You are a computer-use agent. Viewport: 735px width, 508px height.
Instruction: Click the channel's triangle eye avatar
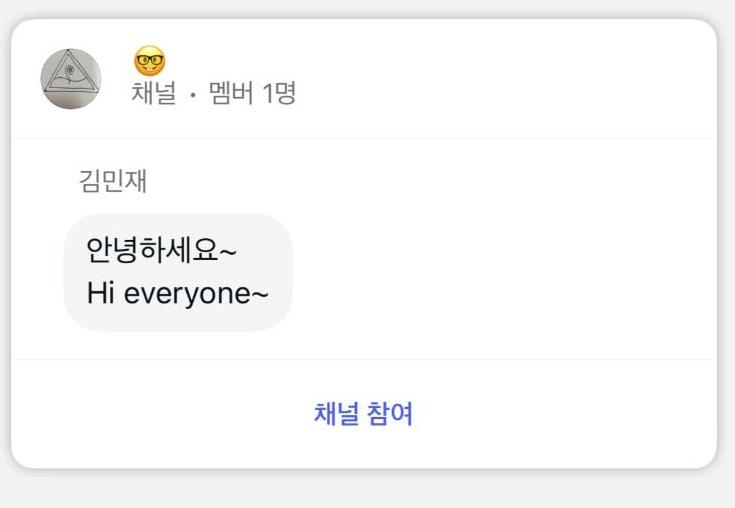pos(71,79)
